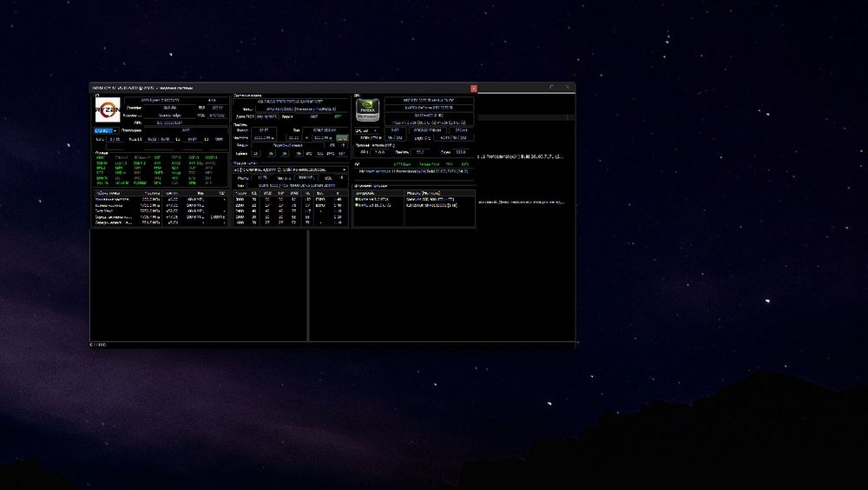
Task: Expand the memory module selector dropdown
Action: click(291, 169)
